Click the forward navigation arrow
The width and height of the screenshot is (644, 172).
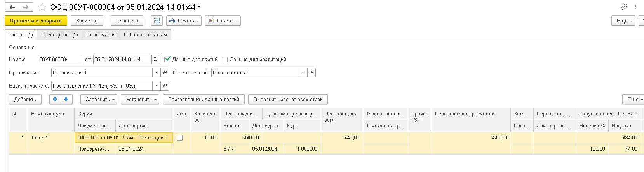coord(26,7)
